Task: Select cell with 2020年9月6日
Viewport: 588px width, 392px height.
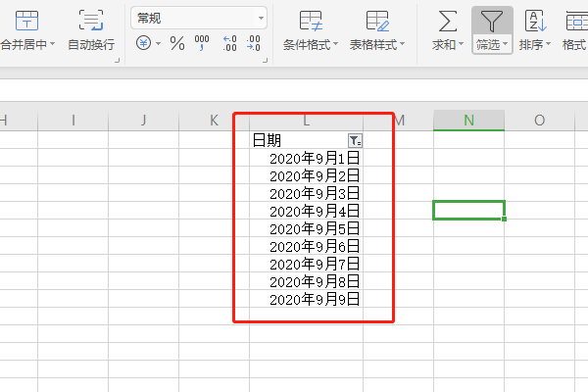Action: (306, 246)
